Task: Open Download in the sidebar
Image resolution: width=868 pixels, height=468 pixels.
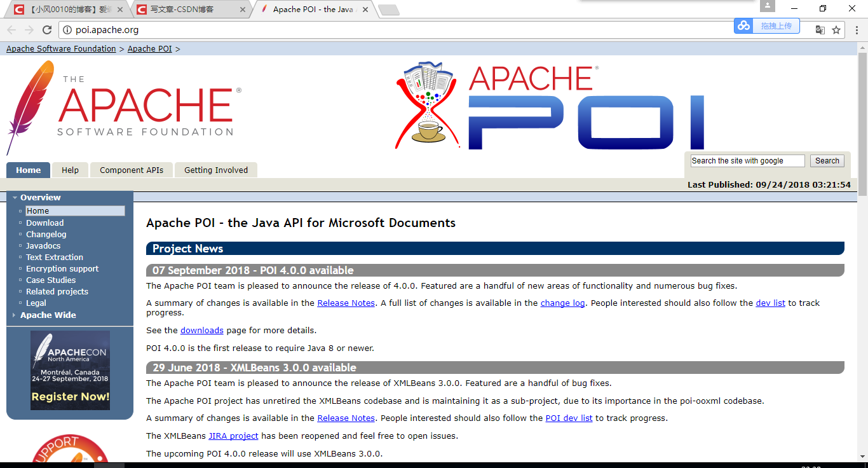Action: (44, 223)
